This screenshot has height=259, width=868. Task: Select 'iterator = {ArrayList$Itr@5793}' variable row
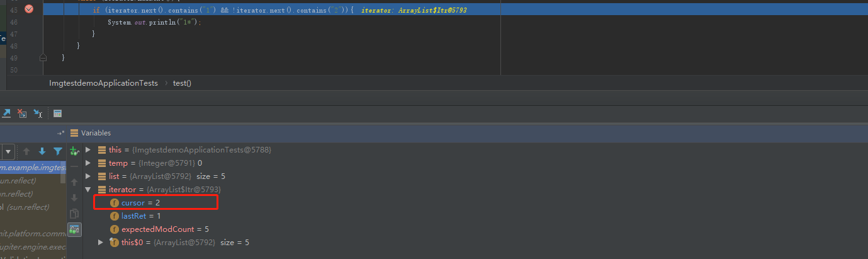click(159, 190)
